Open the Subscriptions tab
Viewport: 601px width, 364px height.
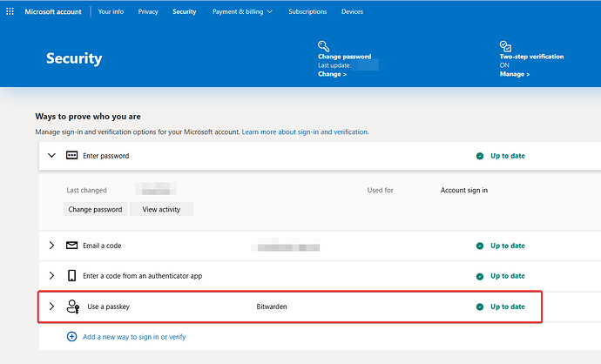[x=307, y=11]
